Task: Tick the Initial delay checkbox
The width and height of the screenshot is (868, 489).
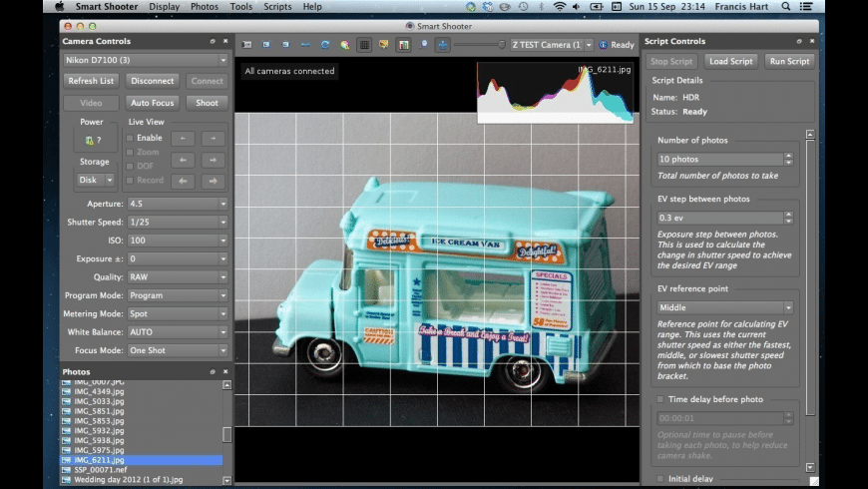Action: tap(660, 478)
